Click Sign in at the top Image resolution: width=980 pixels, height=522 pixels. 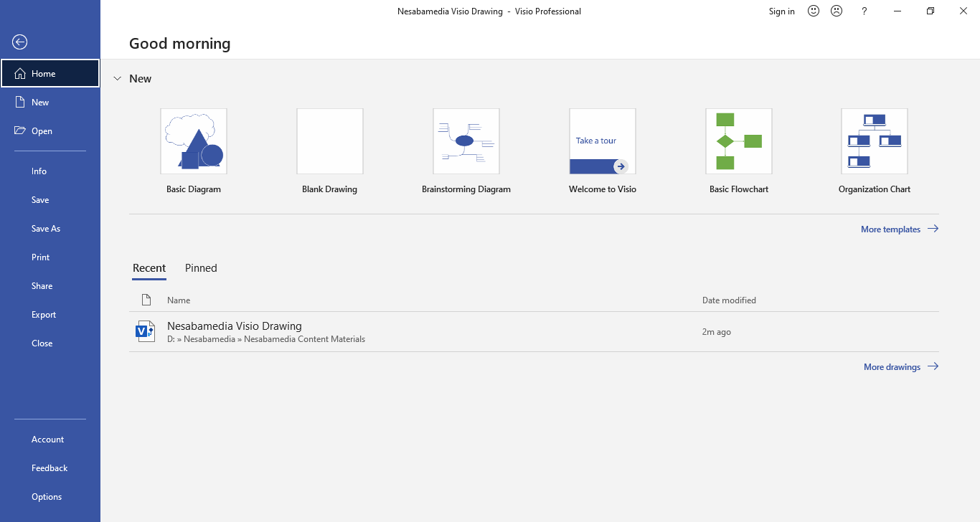pos(781,11)
